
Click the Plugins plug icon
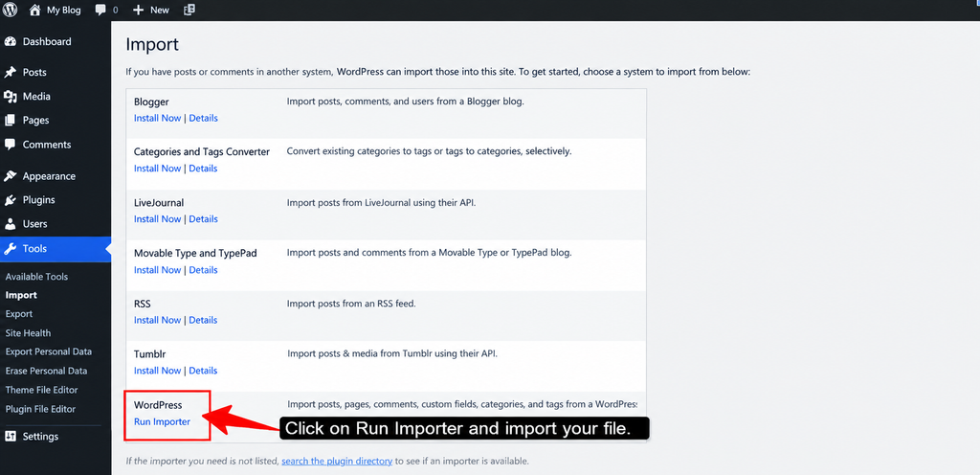coord(10,200)
